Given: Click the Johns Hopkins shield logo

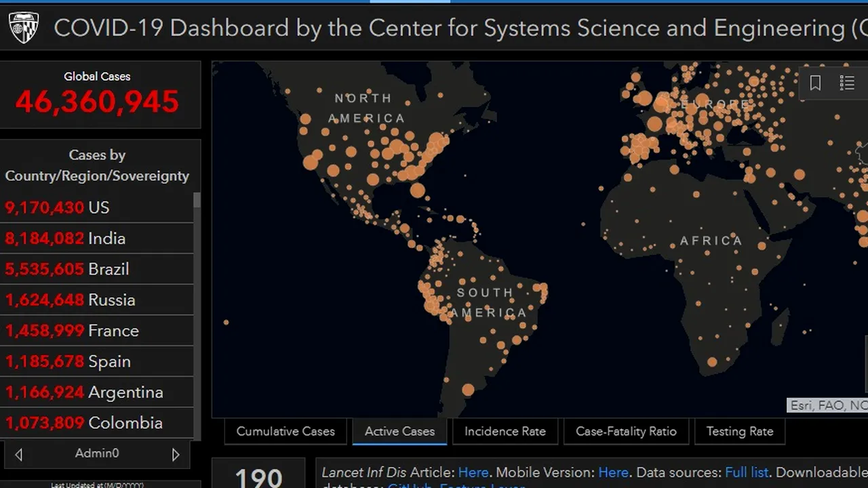Looking at the screenshot, I should tap(23, 28).
